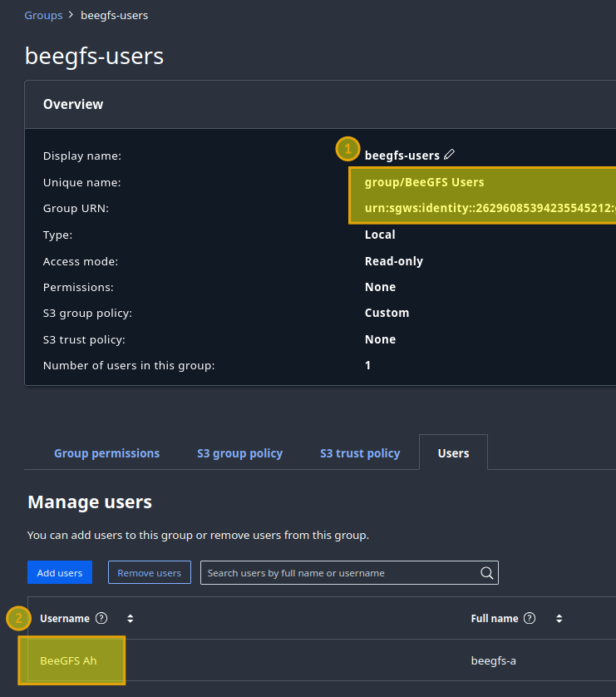Click the number of users value 1
The width and height of the screenshot is (616, 697).
tap(367, 365)
